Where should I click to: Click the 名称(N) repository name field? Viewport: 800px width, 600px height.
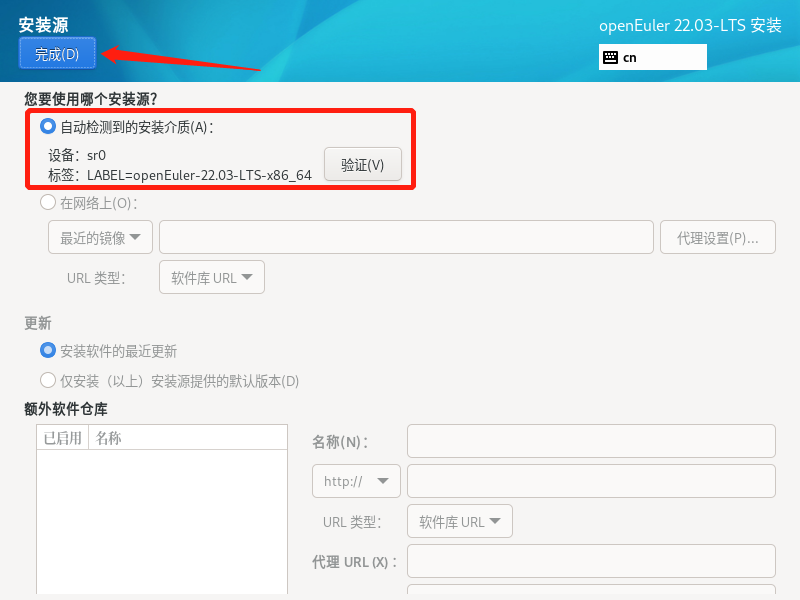coord(591,441)
